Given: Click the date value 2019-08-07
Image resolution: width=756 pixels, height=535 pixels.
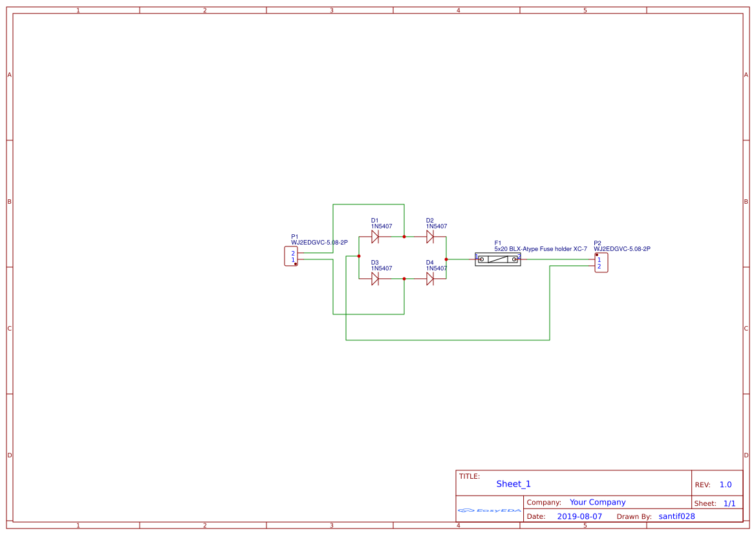Looking at the screenshot, I should click(579, 516).
